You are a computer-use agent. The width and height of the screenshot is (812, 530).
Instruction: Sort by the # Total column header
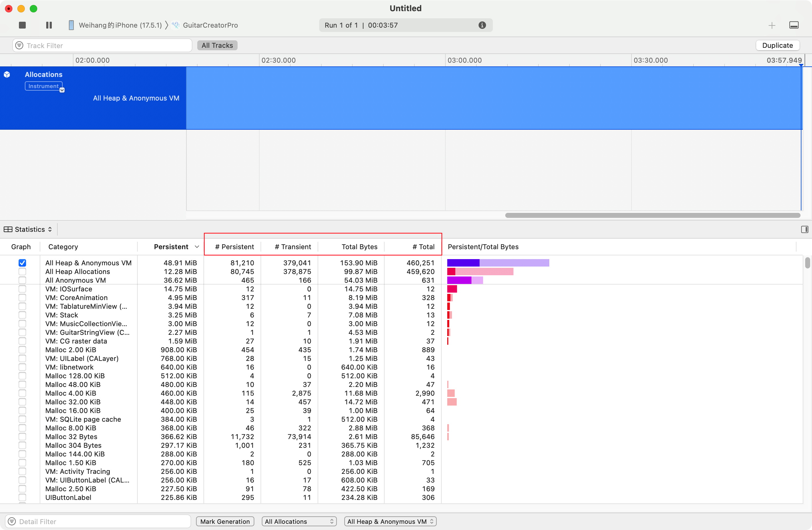(423, 247)
